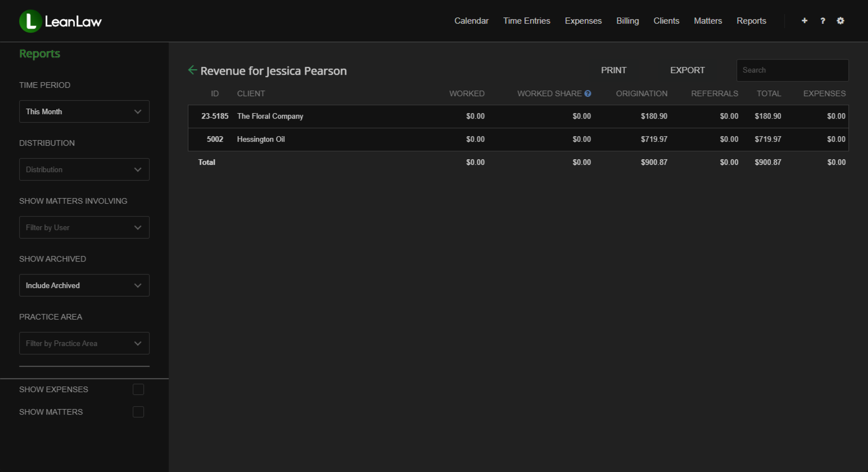Click the $719.97 origination value
The width and height of the screenshot is (868, 472).
[654, 140]
